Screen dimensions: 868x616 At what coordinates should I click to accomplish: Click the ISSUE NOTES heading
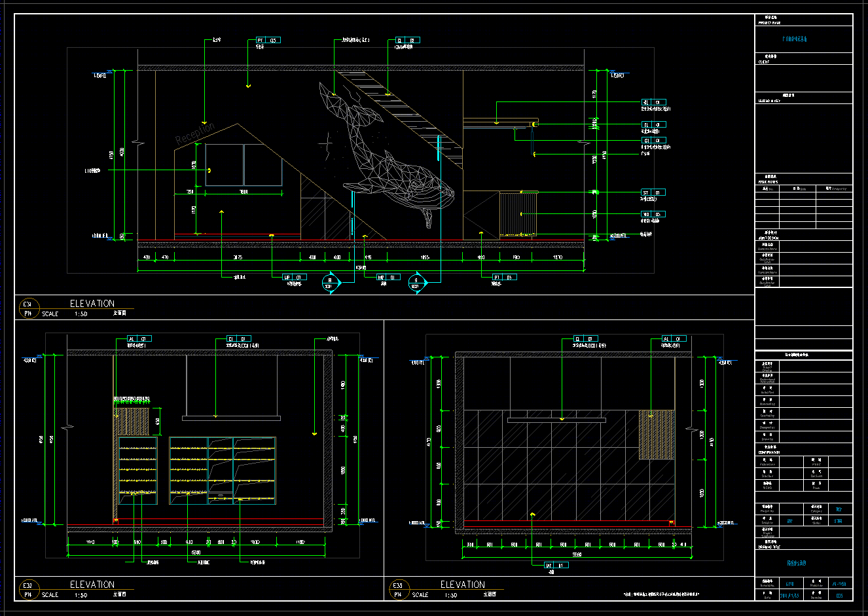pyautogui.click(x=769, y=181)
